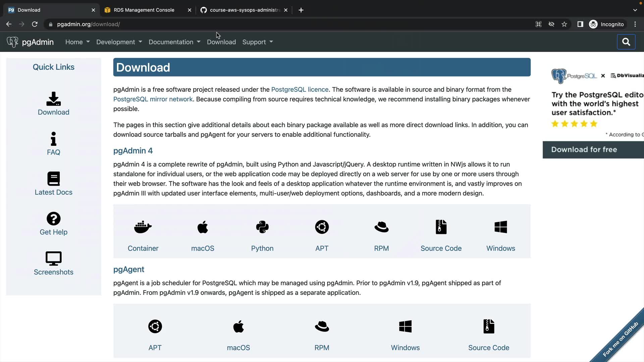Click the RPM Red Hat icon under pgAdmin 4
This screenshot has height=362, width=644.
point(381,227)
